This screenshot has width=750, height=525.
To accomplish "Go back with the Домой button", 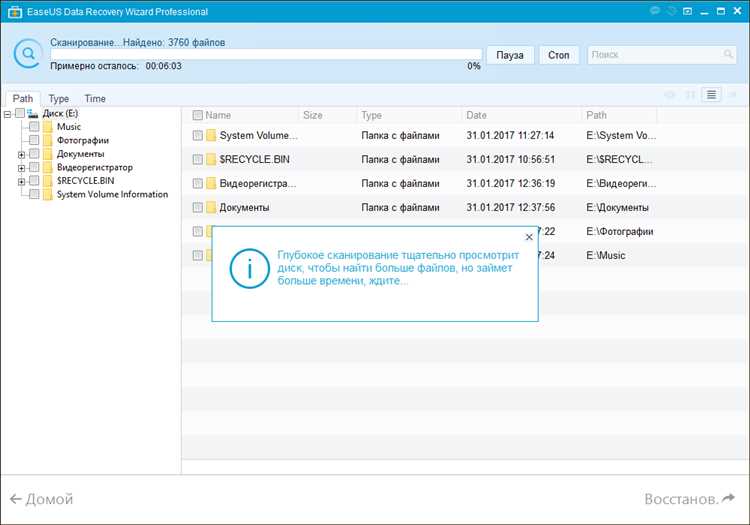I will click(41, 499).
